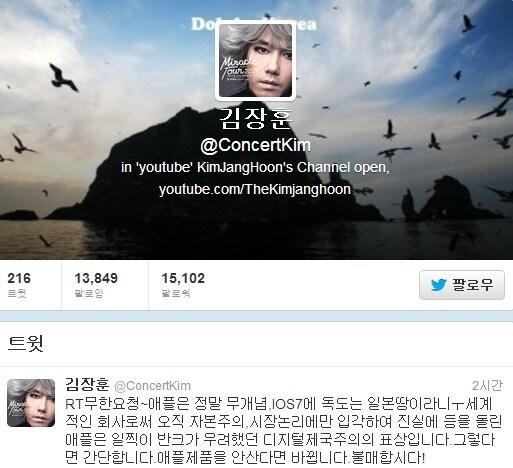Viewport: 513px width, 468px height.
Task: Open the 216 트윗 count tab
Action: pos(19,285)
